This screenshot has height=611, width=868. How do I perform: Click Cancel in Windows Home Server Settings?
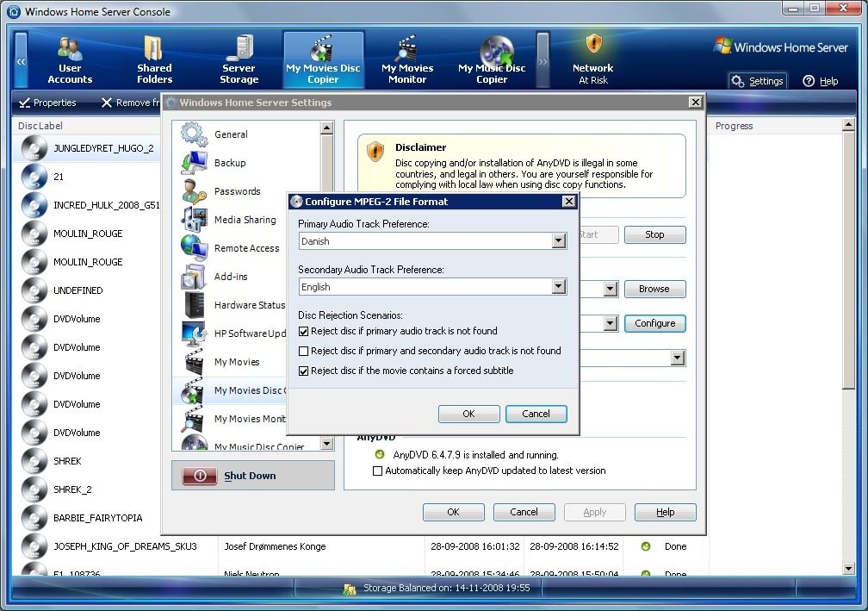[524, 513]
